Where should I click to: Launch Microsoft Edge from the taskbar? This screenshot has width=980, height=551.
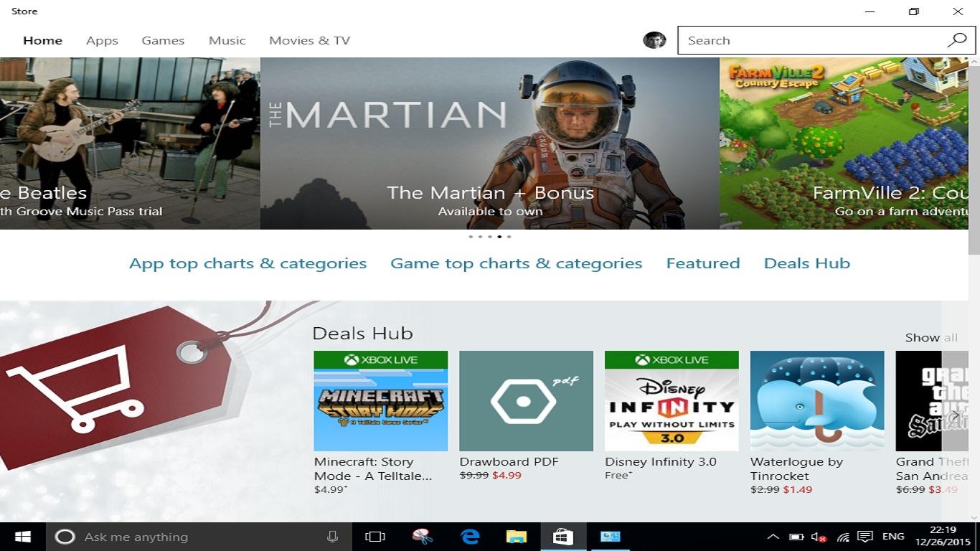click(470, 537)
